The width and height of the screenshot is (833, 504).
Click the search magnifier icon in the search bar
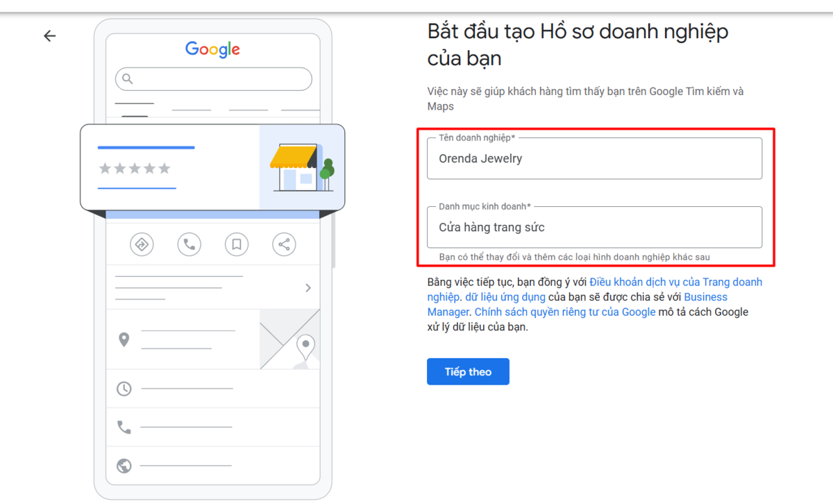click(127, 79)
